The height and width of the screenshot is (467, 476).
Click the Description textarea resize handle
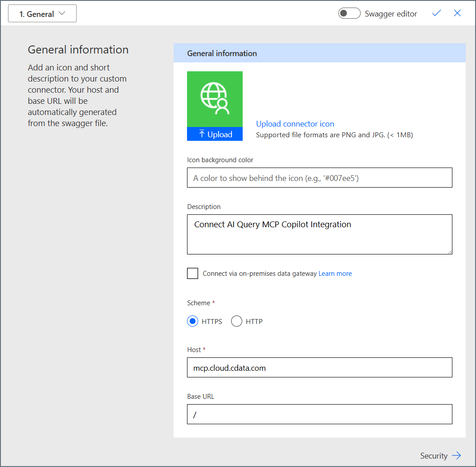(x=450, y=252)
